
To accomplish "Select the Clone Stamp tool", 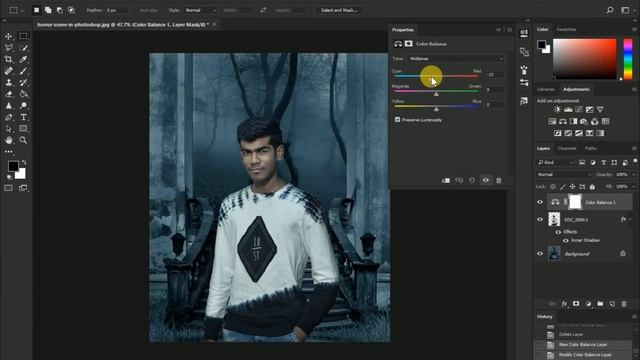I will 9,82.
